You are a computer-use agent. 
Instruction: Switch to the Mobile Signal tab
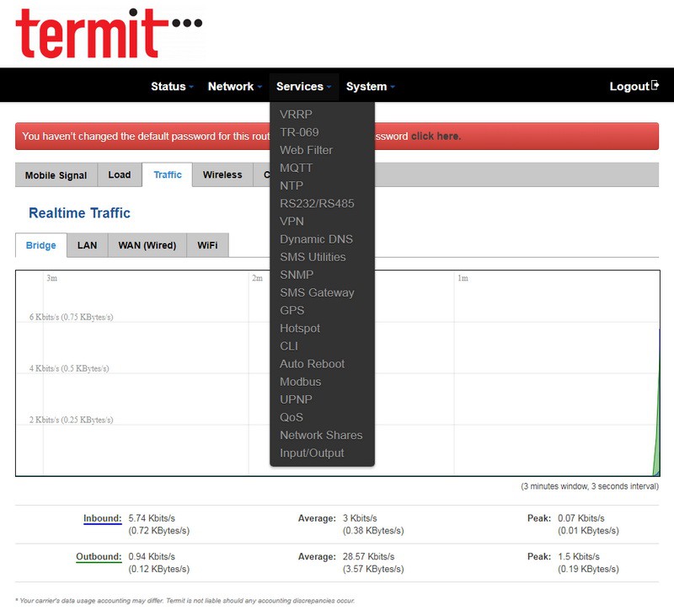tap(56, 175)
